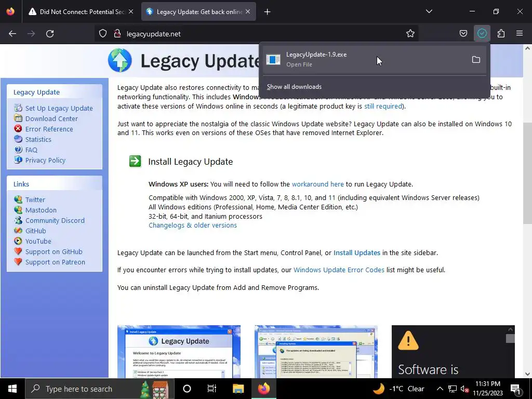Visit the Twitter link

35,200
